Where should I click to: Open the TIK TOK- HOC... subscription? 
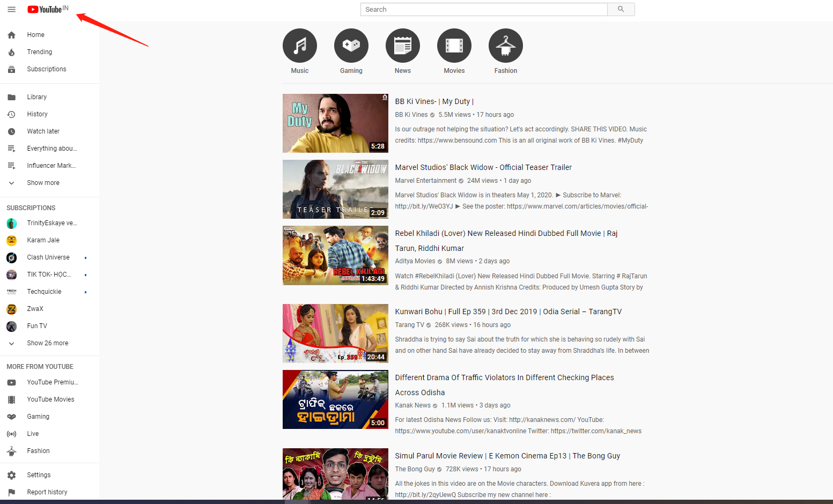pyautogui.click(x=50, y=275)
